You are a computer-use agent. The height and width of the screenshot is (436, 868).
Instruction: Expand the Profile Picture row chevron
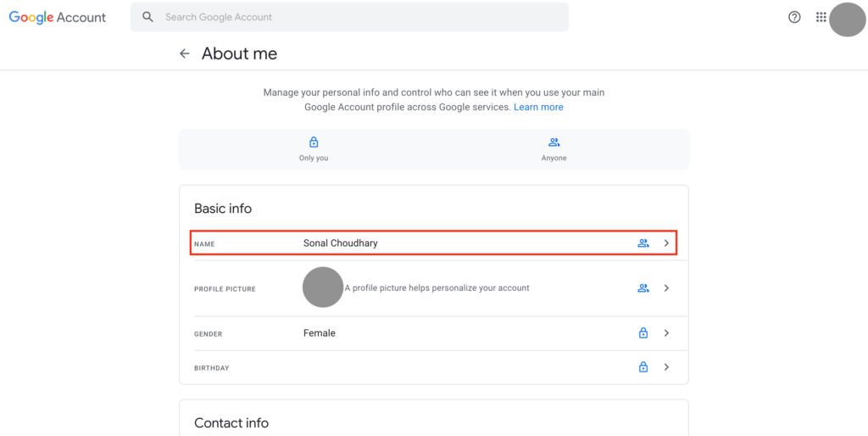(x=666, y=288)
